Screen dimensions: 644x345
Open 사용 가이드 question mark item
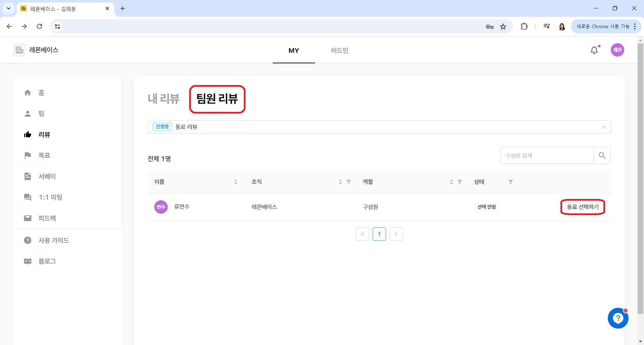click(x=47, y=240)
